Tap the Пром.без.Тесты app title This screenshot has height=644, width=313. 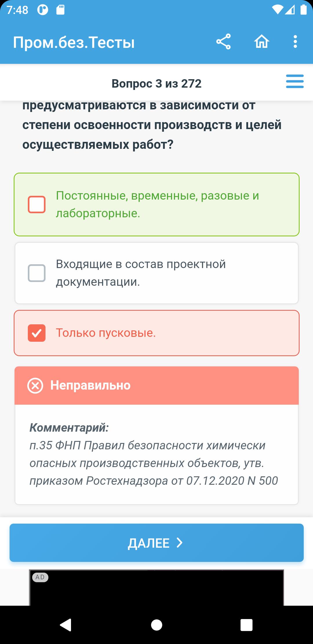(x=74, y=42)
